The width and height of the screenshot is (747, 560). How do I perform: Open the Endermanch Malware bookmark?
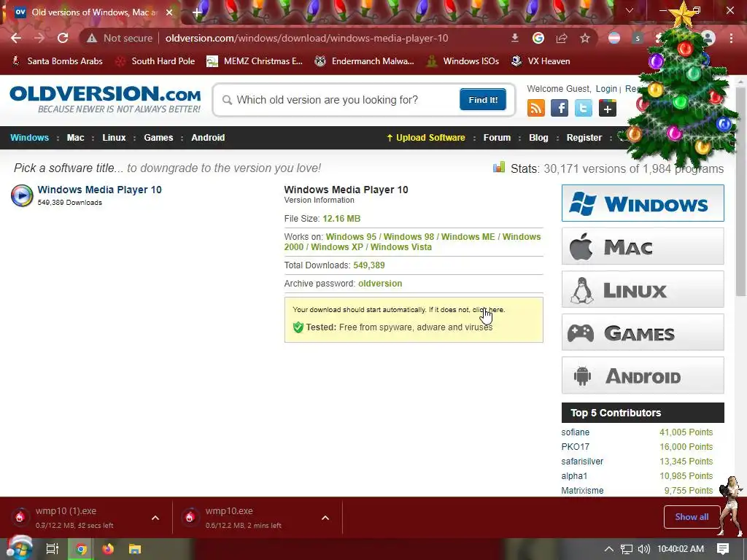click(x=365, y=61)
